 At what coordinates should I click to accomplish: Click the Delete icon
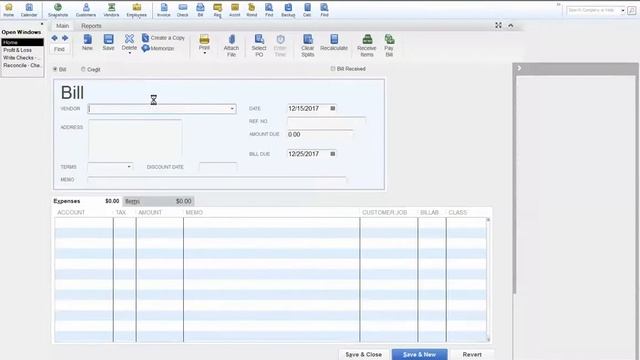pos(129,42)
